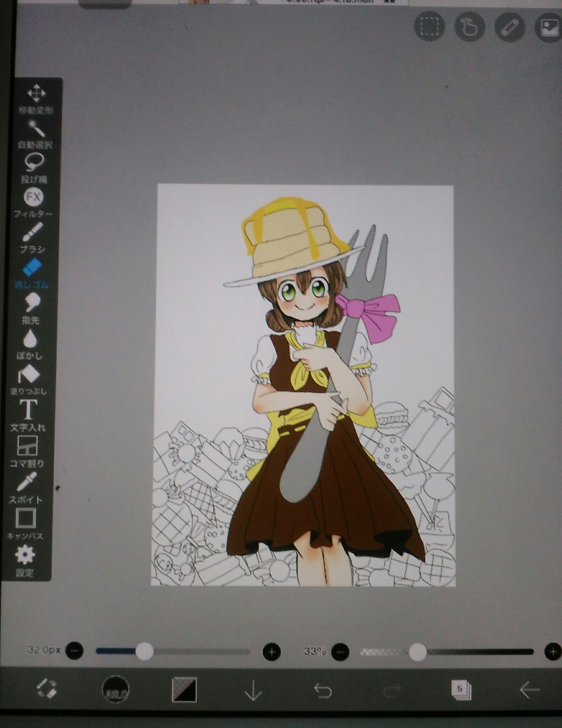The width and height of the screenshot is (562, 728).
Task: Collapse the toolbar with the down arrow
Action: pyautogui.click(x=253, y=690)
